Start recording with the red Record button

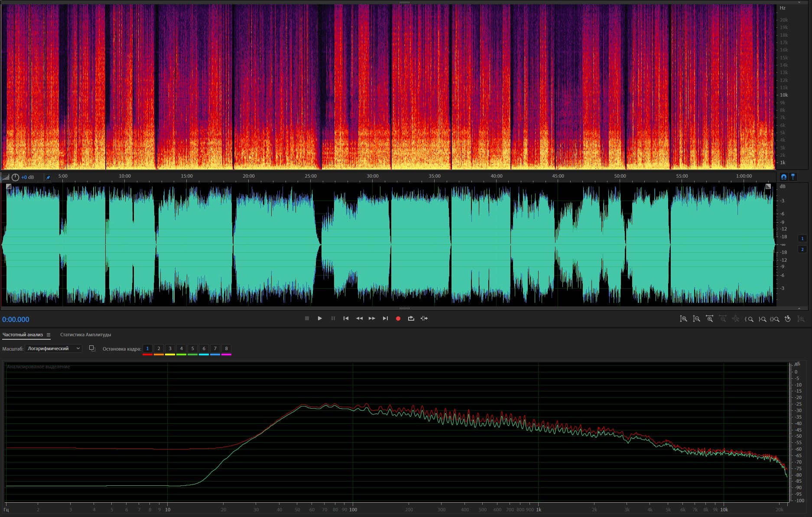pyautogui.click(x=398, y=319)
